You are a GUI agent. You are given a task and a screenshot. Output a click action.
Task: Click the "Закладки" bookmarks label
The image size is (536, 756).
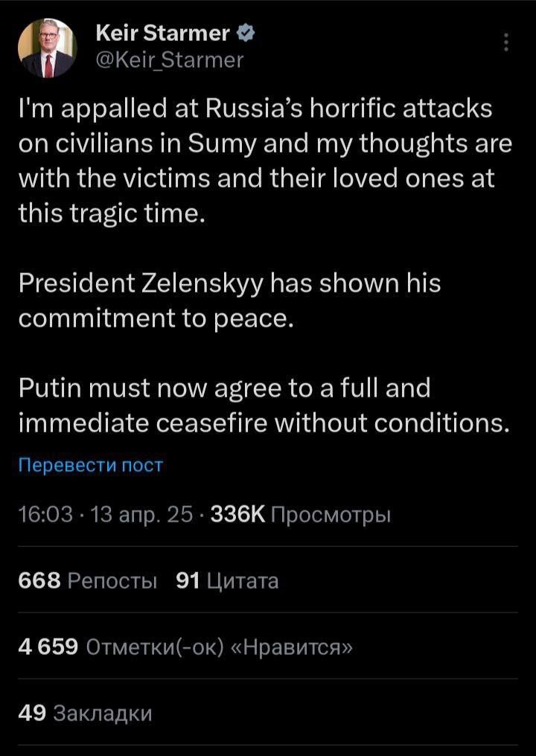103,713
